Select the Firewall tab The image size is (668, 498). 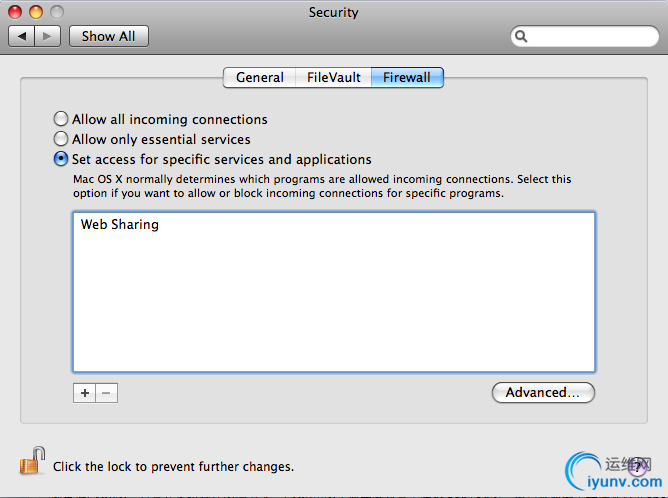[x=407, y=77]
